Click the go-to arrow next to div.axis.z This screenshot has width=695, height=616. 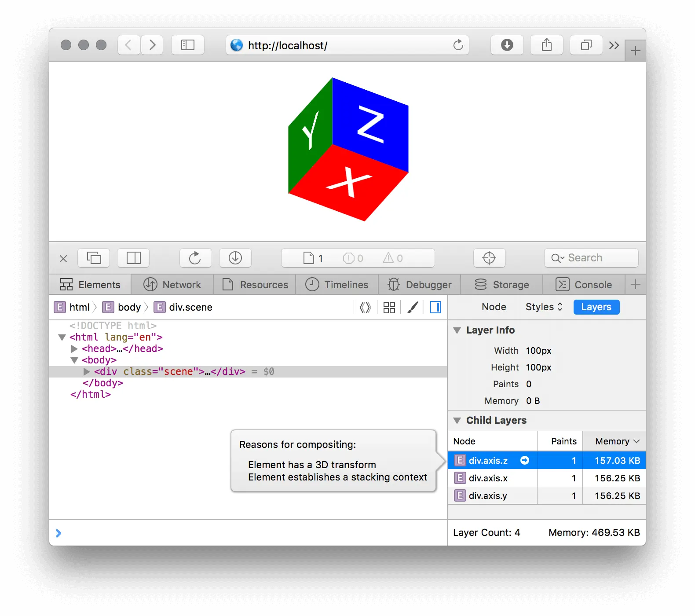coord(524,460)
